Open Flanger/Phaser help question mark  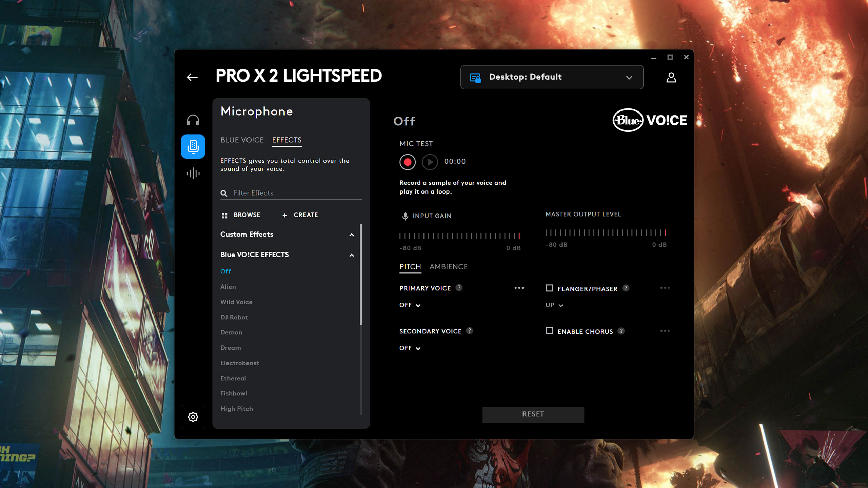pyautogui.click(x=626, y=288)
